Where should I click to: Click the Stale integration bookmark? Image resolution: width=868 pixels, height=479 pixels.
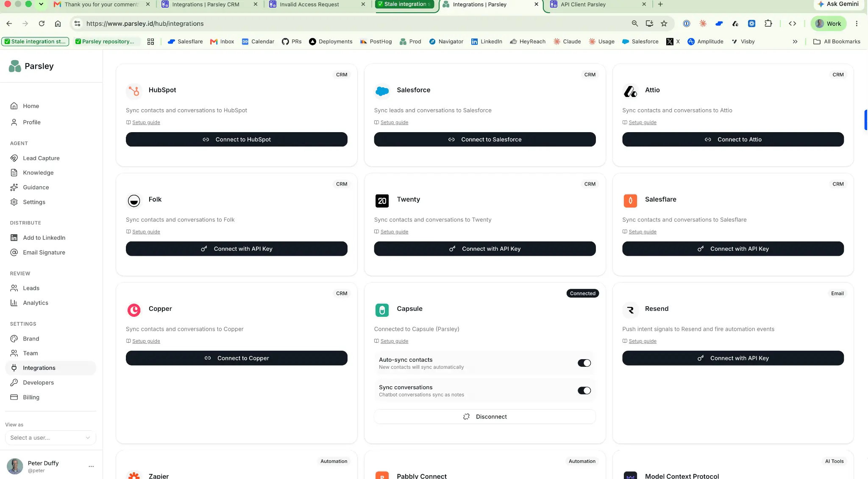click(35, 42)
